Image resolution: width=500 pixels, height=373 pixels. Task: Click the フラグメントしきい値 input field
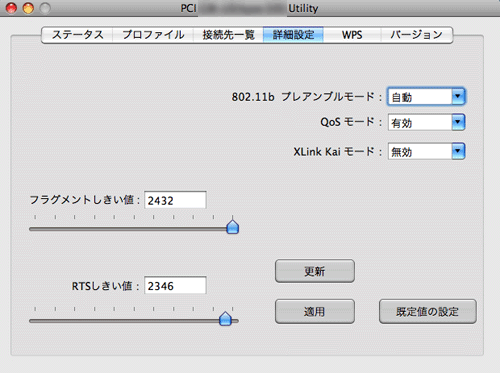[175, 200]
